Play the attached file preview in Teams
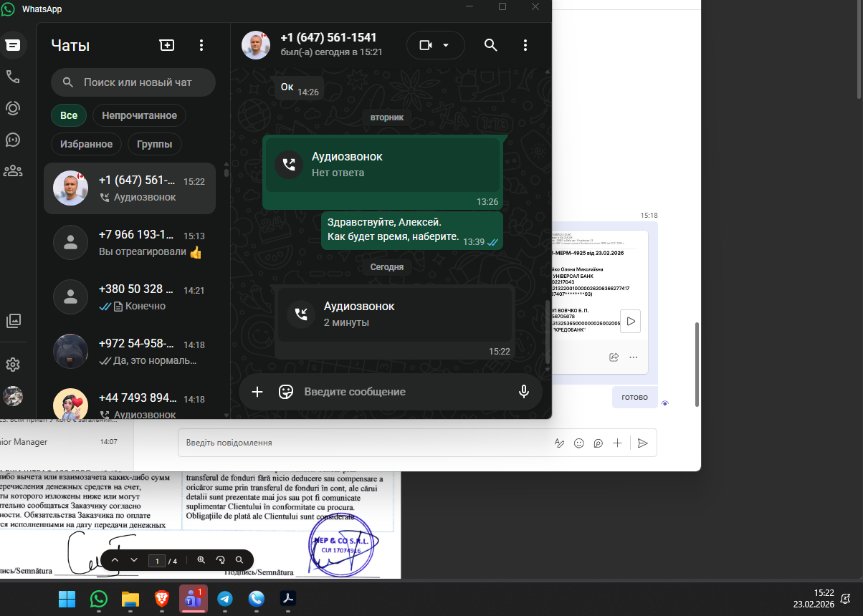This screenshot has width=863, height=616. point(631,322)
